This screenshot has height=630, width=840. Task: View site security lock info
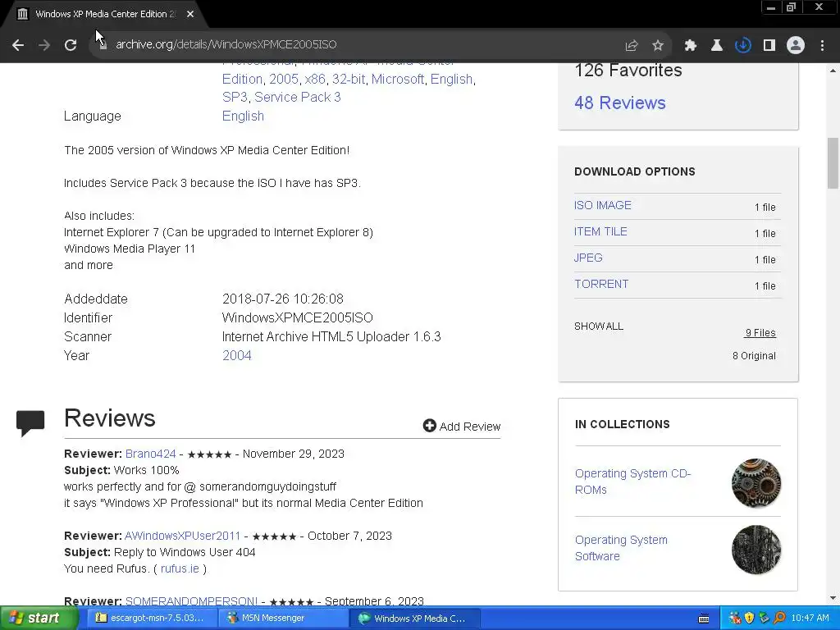coord(103,45)
